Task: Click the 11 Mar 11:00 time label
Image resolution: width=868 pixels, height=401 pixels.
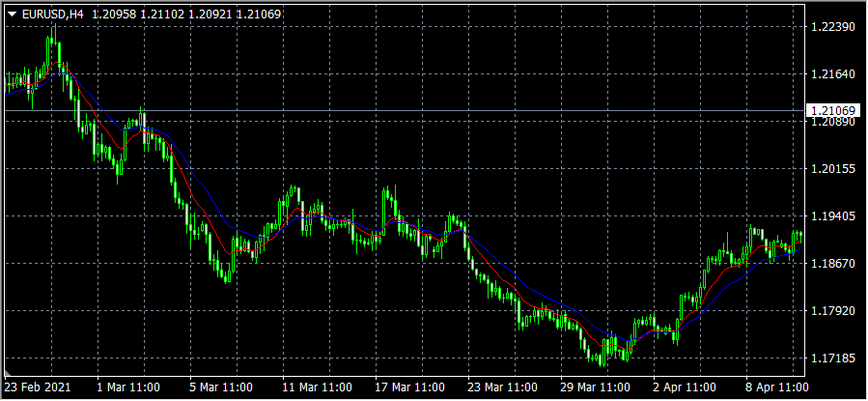Action: (x=316, y=387)
